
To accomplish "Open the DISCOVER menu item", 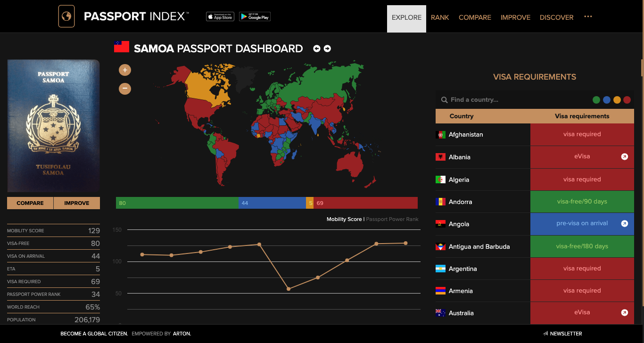I will pyautogui.click(x=556, y=17).
